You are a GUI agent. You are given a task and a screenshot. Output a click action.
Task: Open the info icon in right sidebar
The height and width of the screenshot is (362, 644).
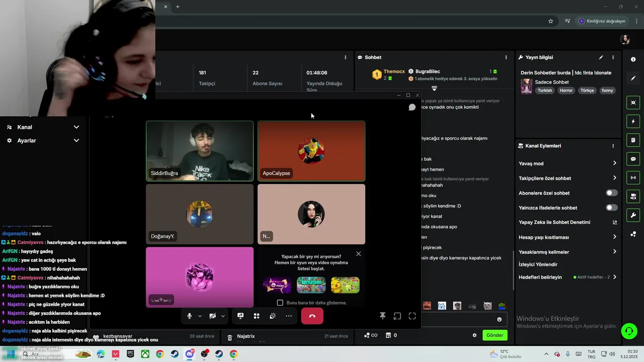tap(633, 59)
